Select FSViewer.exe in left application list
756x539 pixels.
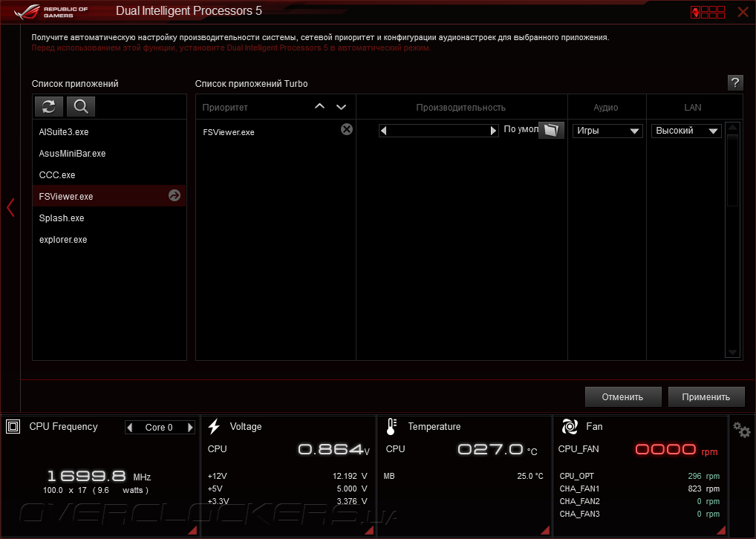[x=109, y=196]
